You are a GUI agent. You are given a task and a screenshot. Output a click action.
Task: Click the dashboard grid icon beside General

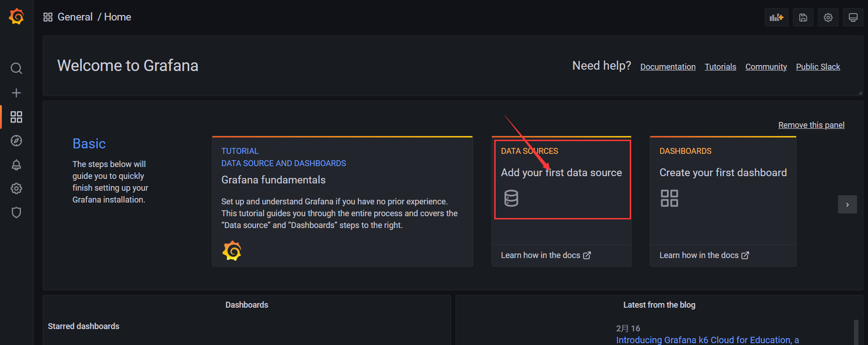48,17
